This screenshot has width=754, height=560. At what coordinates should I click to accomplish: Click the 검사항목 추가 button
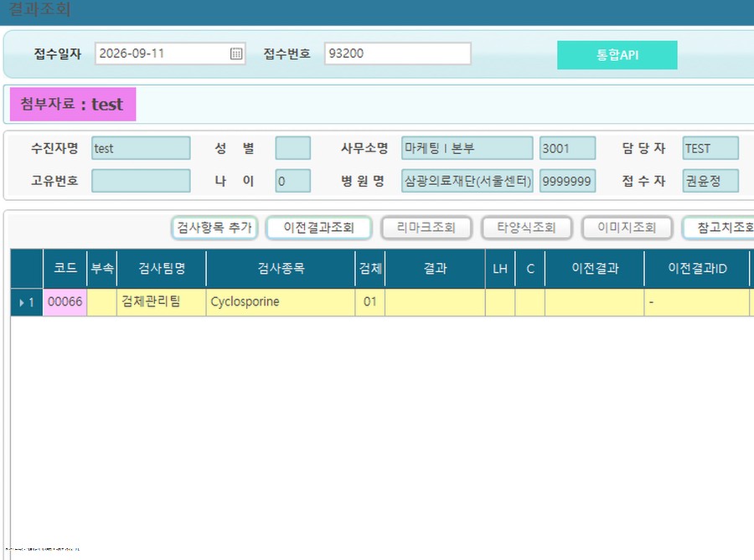tap(214, 227)
